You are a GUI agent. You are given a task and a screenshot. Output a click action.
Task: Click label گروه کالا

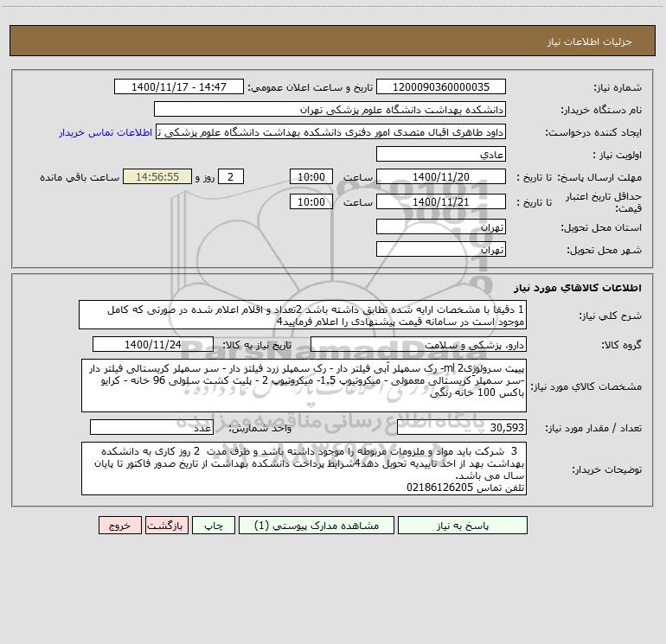pyautogui.click(x=621, y=345)
